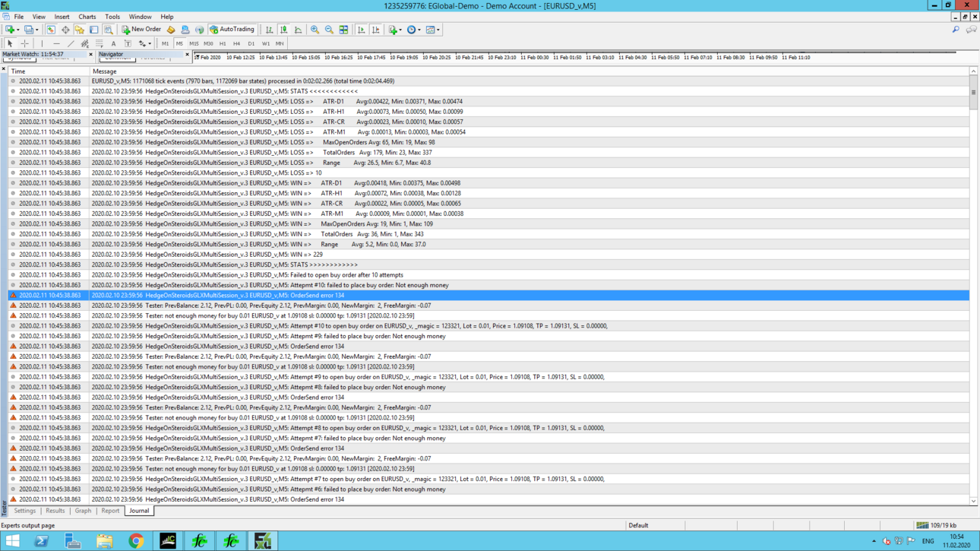Toggle the Chart Shift icon

coord(375,30)
